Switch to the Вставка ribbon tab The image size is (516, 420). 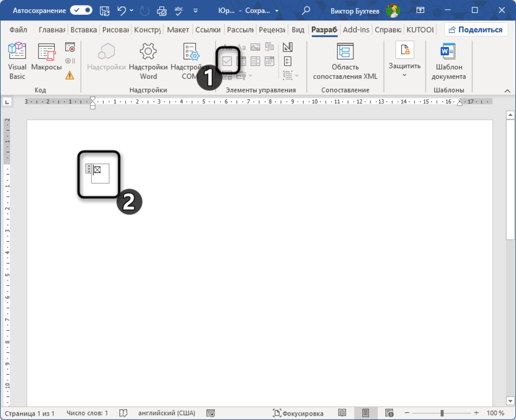click(84, 29)
